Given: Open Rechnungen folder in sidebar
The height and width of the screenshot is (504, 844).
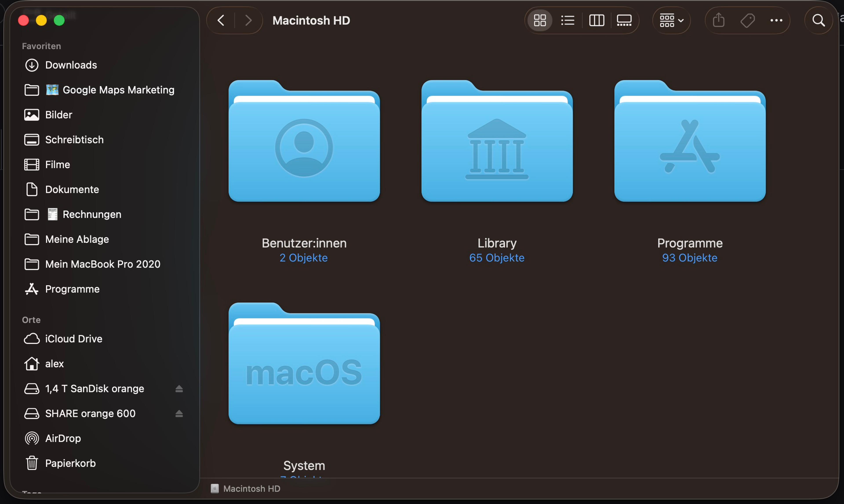Looking at the screenshot, I should click(105, 214).
